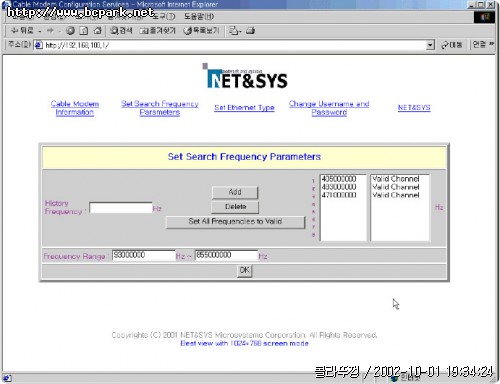The image size is (500, 384).
Task: Click the Add button
Action: coord(235,192)
